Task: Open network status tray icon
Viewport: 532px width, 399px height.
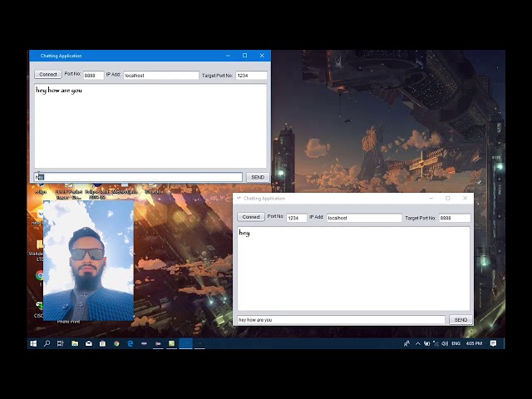Action: coord(436,343)
